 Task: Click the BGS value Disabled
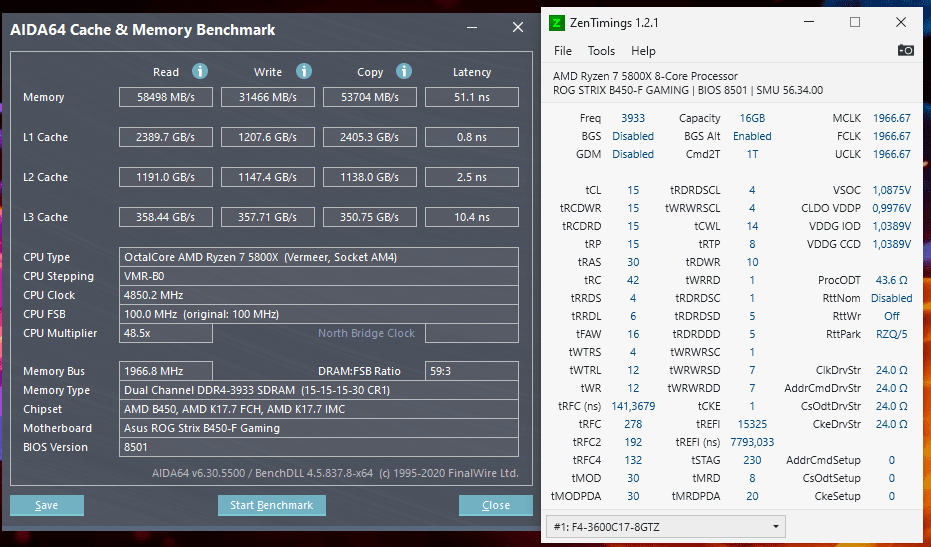(633, 136)
